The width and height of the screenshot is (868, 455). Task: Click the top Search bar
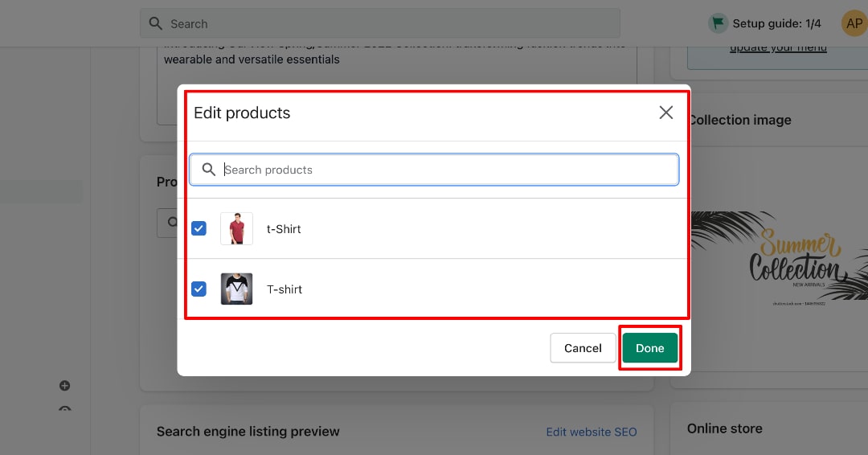point(379,24)
